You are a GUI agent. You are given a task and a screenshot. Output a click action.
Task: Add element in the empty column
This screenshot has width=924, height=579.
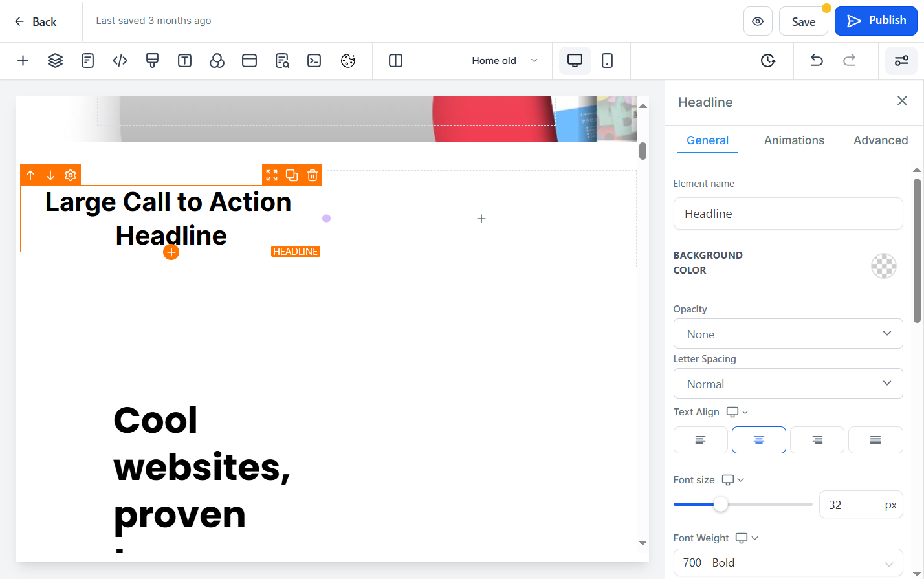tap(481, 219)
